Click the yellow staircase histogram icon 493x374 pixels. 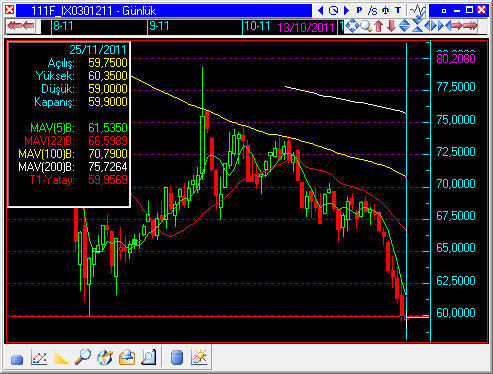pos(60,358)
